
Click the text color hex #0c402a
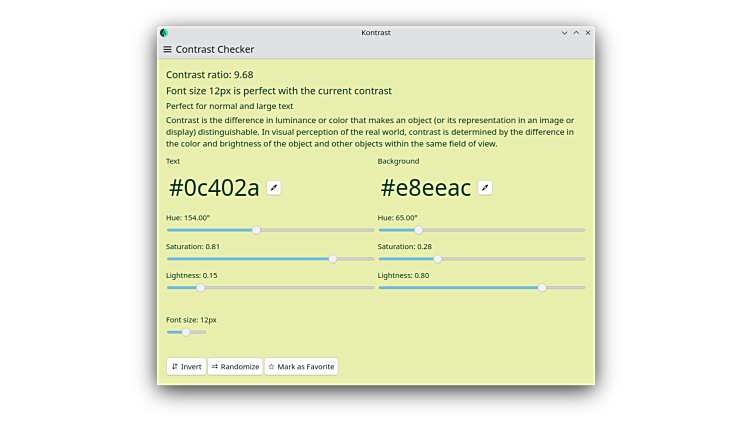point(214,188)
